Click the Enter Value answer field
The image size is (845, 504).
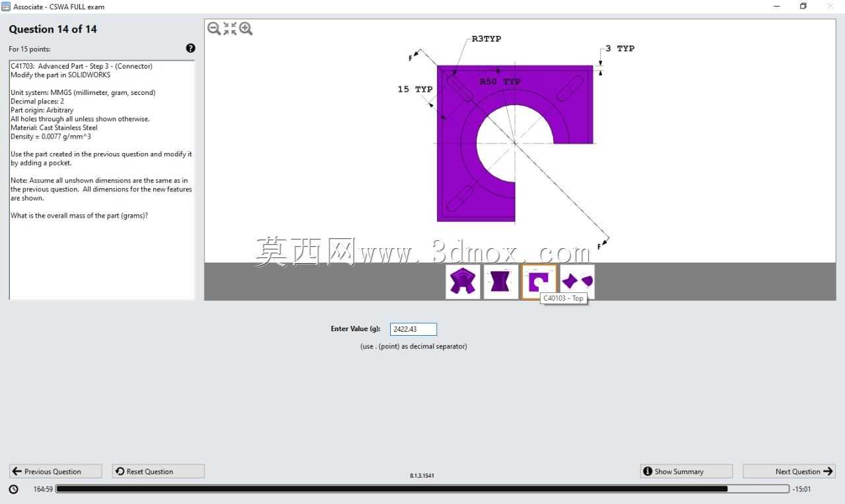413,329
